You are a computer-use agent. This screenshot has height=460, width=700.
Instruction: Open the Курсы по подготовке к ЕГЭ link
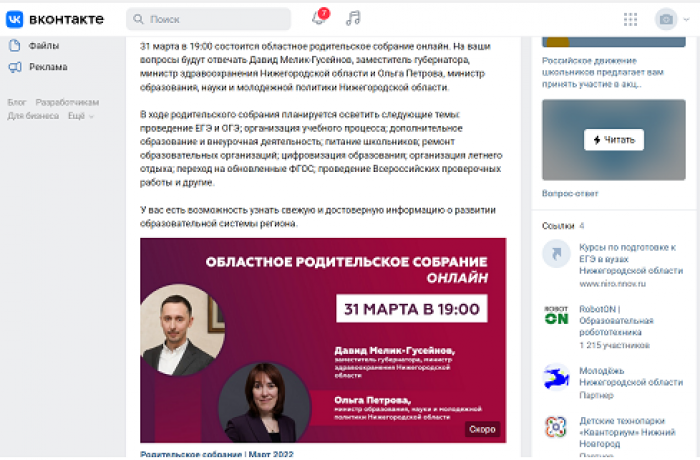coord(631,259)
